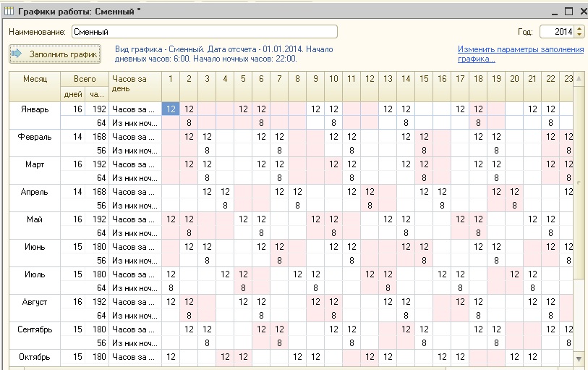Increase the year with the up arrow

pyautogui.click(x=580, y=29)
